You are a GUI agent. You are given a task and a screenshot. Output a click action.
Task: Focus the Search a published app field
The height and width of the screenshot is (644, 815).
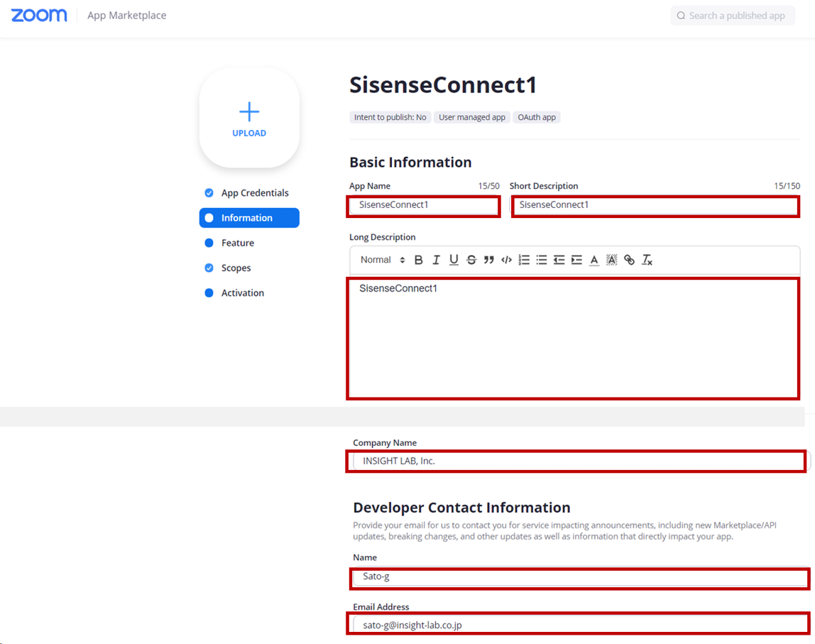733,16
